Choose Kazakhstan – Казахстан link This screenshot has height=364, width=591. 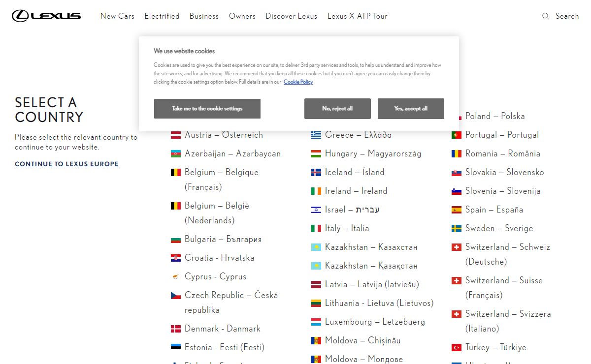tap(371, 247)
